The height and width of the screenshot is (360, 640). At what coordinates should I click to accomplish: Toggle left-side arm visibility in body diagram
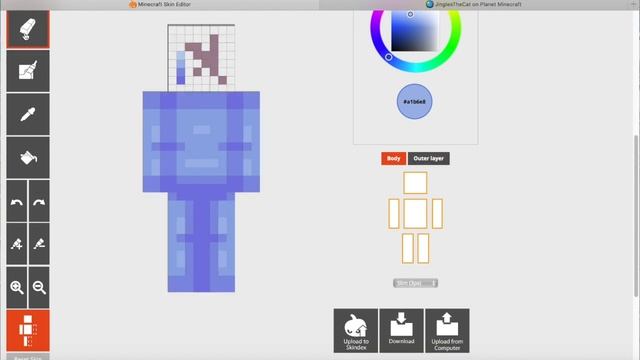pyautogui.click(x=393, y=213)
